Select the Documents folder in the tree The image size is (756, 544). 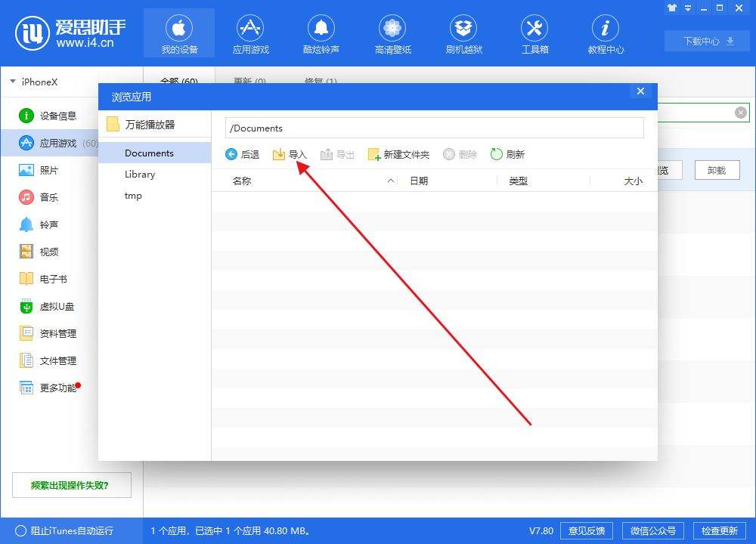coord(155,153)
